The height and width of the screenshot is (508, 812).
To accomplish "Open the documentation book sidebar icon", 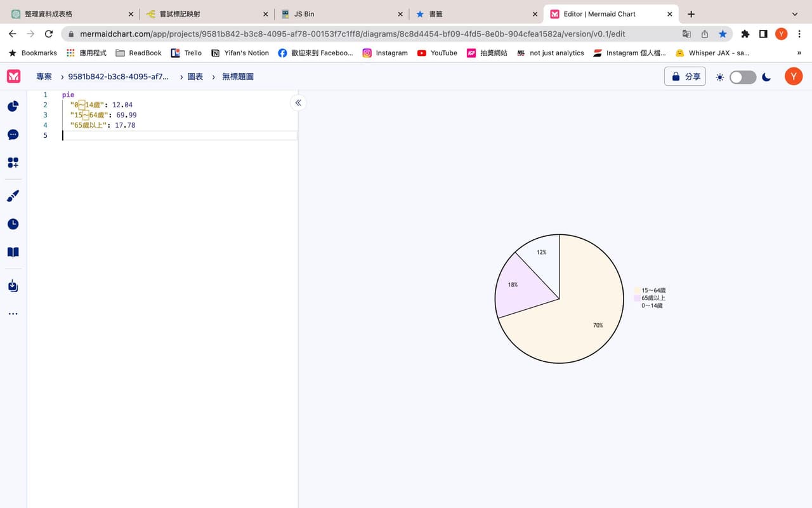I will coord(13,252).
